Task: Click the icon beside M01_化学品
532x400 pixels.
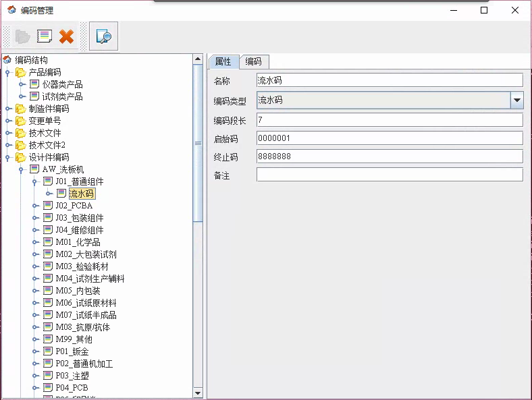Action: [x=47, y=242]
